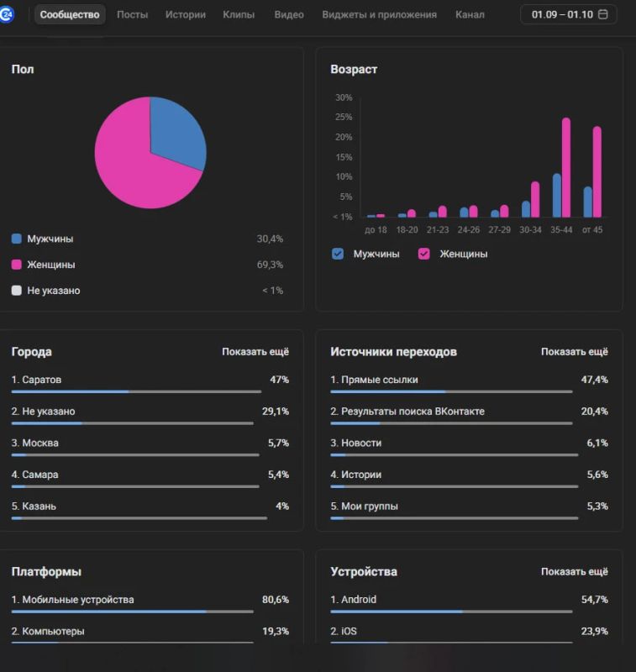This screenshot has height=672, width=636.
Task: Click the Мои группы source row
Action: click(x=470, y=511)
